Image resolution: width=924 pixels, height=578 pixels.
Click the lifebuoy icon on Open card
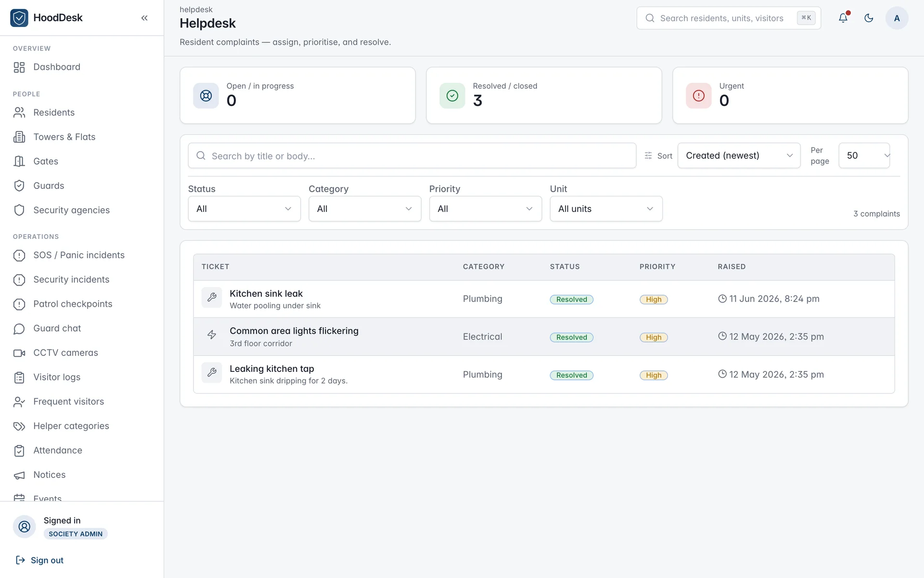206,95
